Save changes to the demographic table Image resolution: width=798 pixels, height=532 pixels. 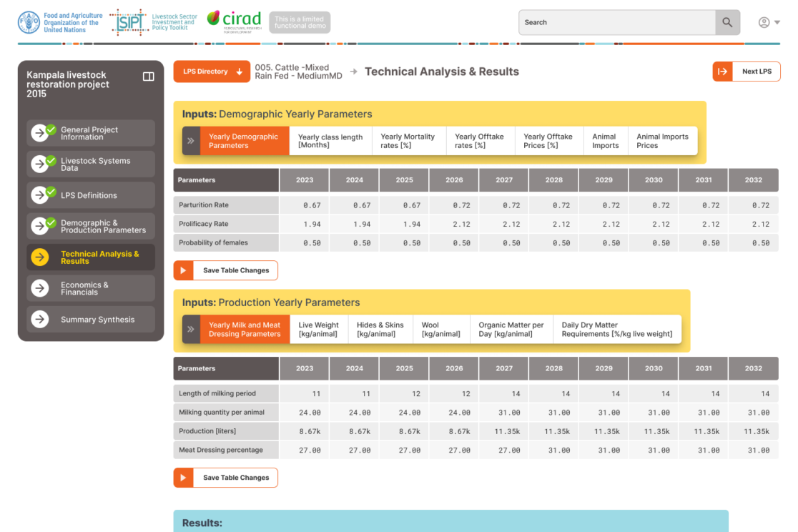pyautogui.click(x=226, y=270)
